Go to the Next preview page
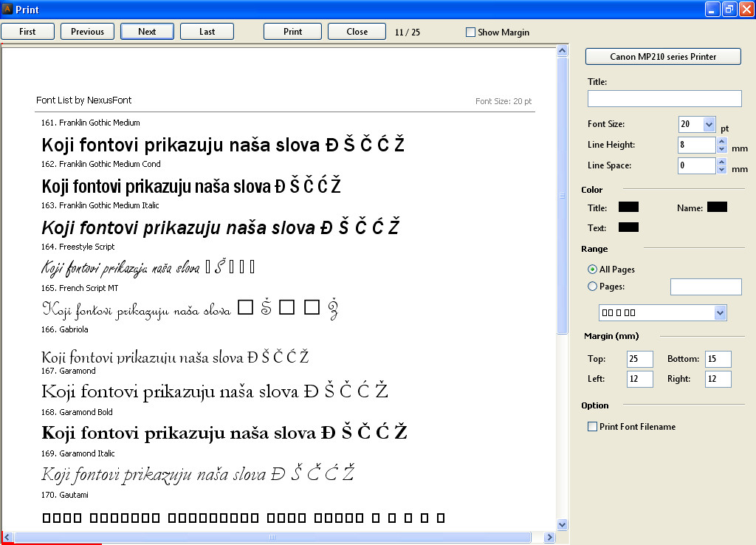 147,32
